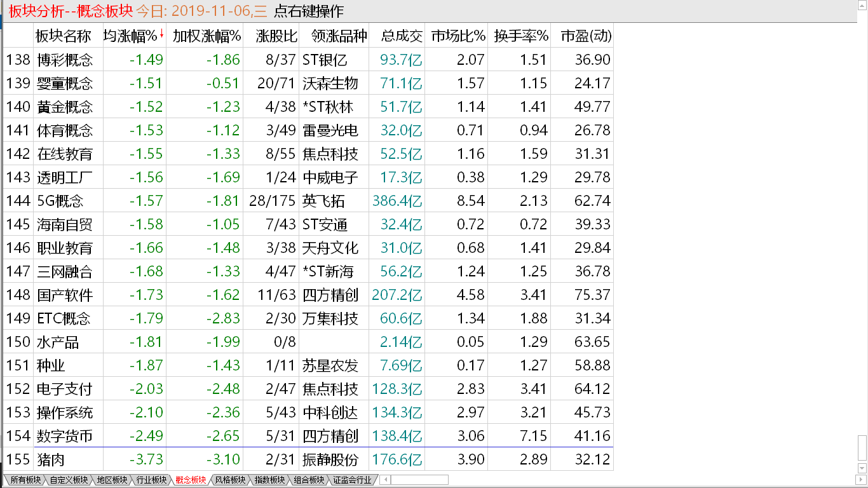The width and height of the screenshot is (868, 488).
Task: Click the 207.2亿 turnover value
Action: click(x=397, y=295)
